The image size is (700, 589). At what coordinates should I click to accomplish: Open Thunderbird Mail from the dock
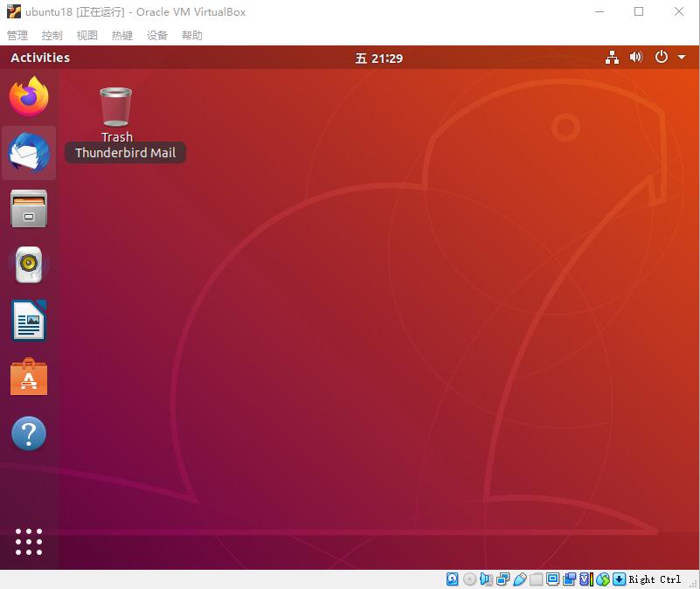click(x=29, y=152)
